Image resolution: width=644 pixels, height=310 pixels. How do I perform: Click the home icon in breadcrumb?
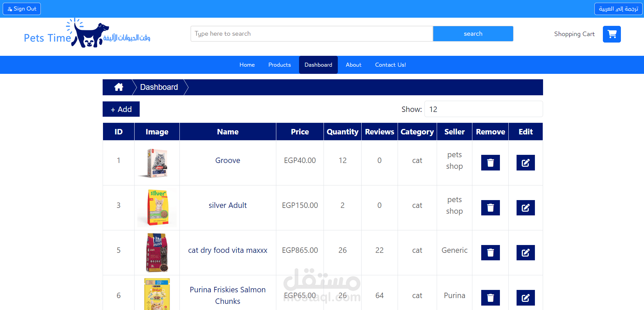[119, 87]
